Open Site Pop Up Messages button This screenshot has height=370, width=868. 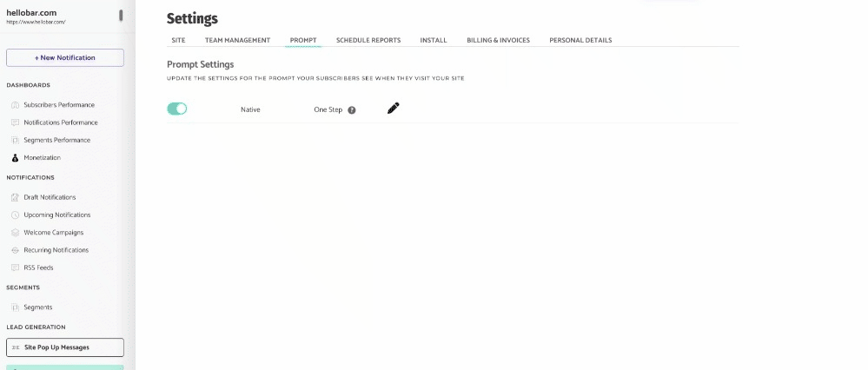pos(65,347)
